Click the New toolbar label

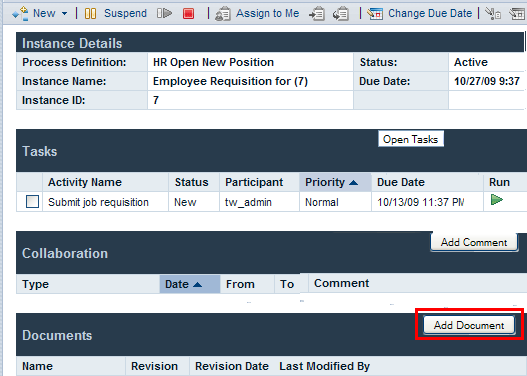pyautogui.click(x=44, y=13)
